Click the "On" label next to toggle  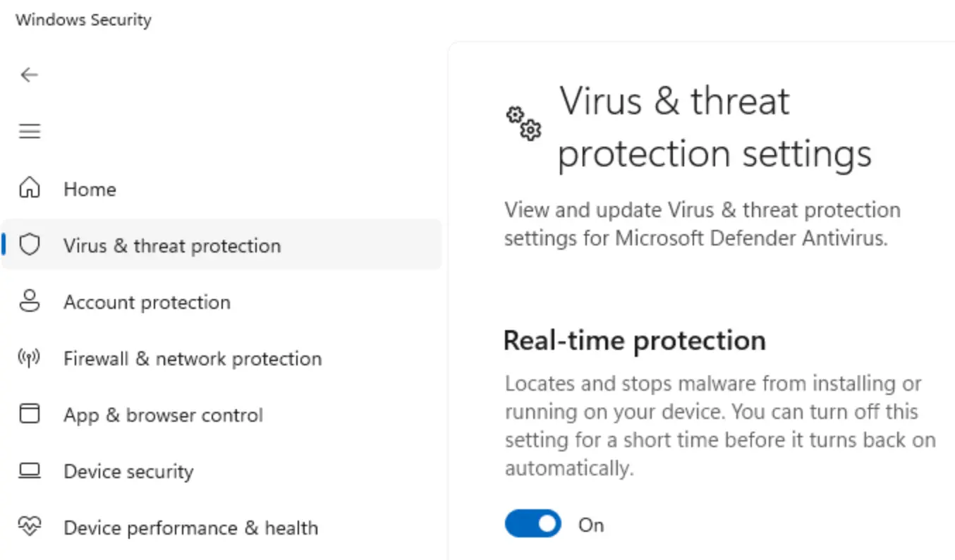(x=591, y=525)
